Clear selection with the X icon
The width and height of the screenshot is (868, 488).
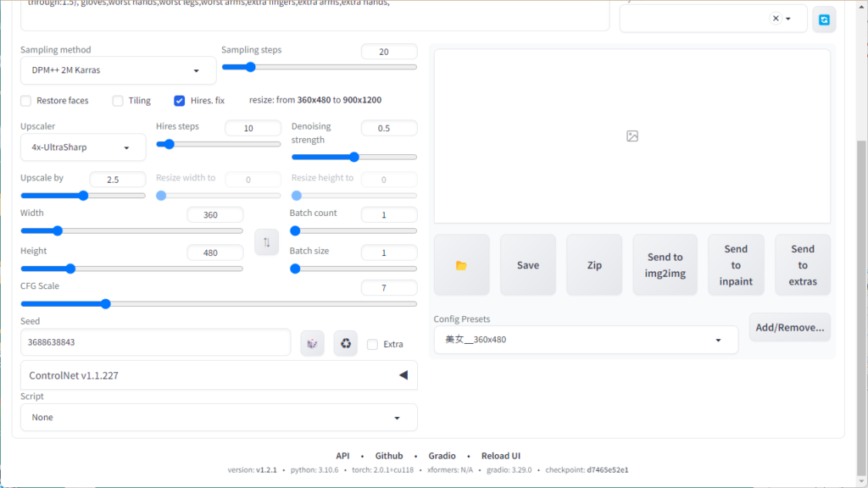776,19
